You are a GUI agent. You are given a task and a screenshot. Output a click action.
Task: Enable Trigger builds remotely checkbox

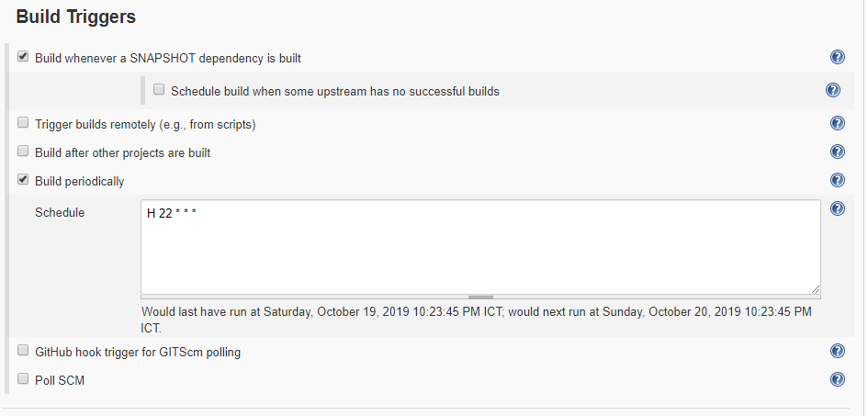click(x=23, y=123)
